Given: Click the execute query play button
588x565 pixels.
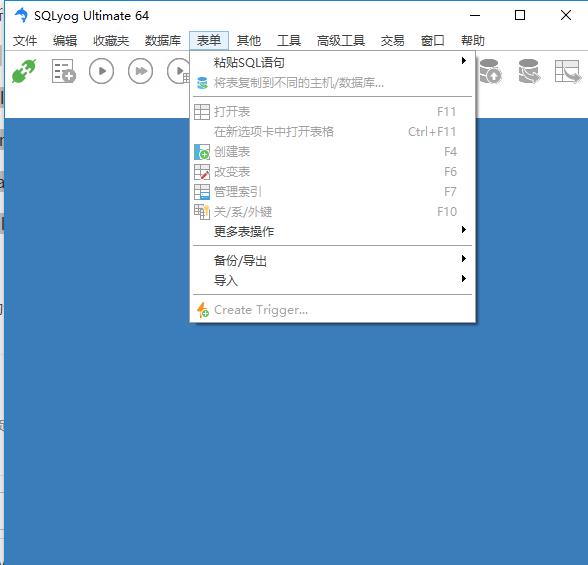Looking at the screenshot, I should click(101, 71).
